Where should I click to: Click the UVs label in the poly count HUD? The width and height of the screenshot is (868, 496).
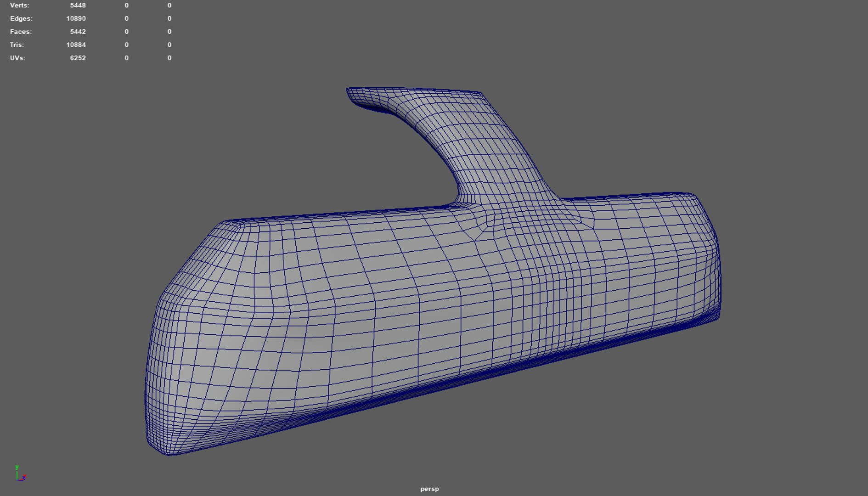pyautogui.click(x=17, y=58)
